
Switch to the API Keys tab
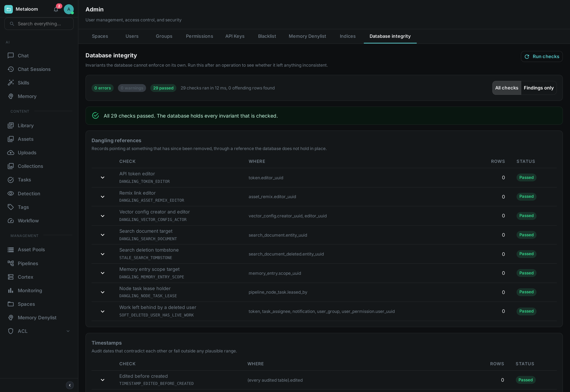tap(235, 36)
